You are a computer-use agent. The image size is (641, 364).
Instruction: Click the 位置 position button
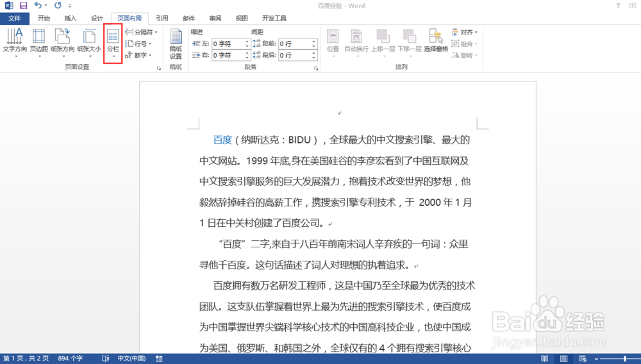[333, 42]
